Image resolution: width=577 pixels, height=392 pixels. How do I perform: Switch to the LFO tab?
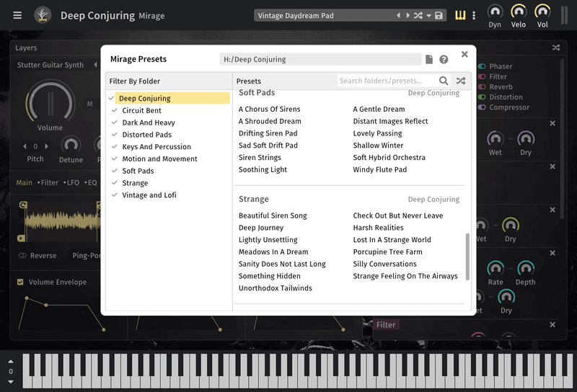[73, 182]
